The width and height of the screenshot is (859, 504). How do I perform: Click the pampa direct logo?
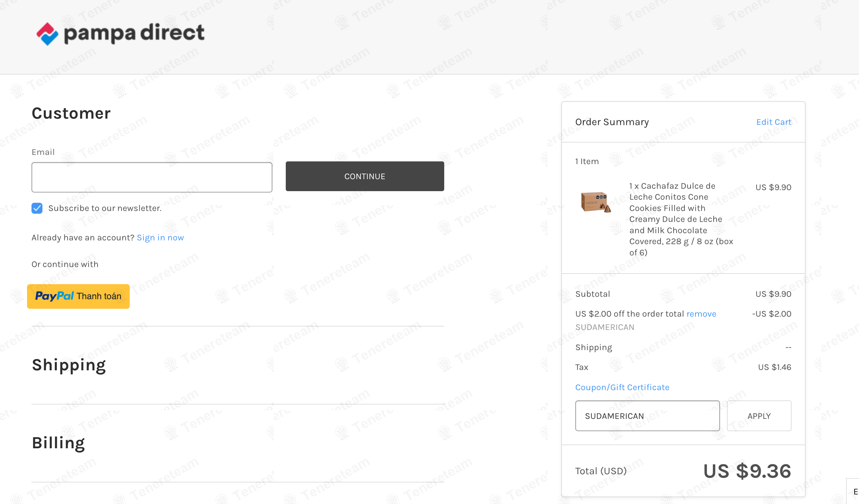pos(119,33)
